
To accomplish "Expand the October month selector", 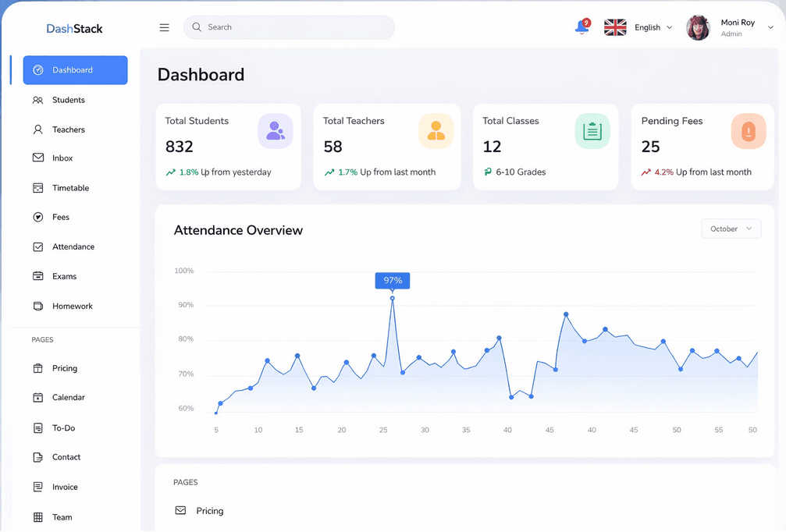I will click(731, 229).
